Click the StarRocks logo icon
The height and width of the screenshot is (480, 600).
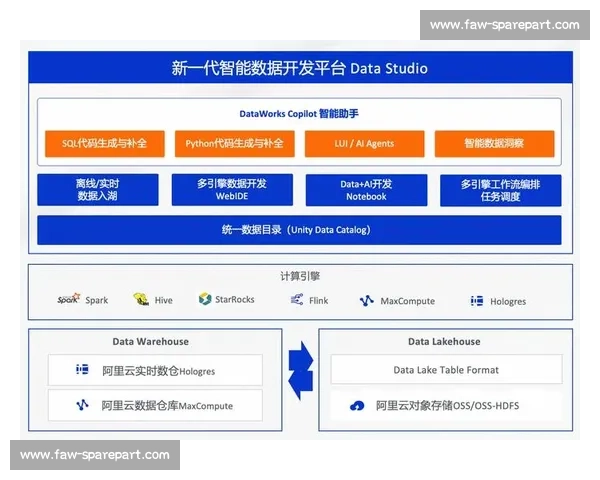click(205, 299)
